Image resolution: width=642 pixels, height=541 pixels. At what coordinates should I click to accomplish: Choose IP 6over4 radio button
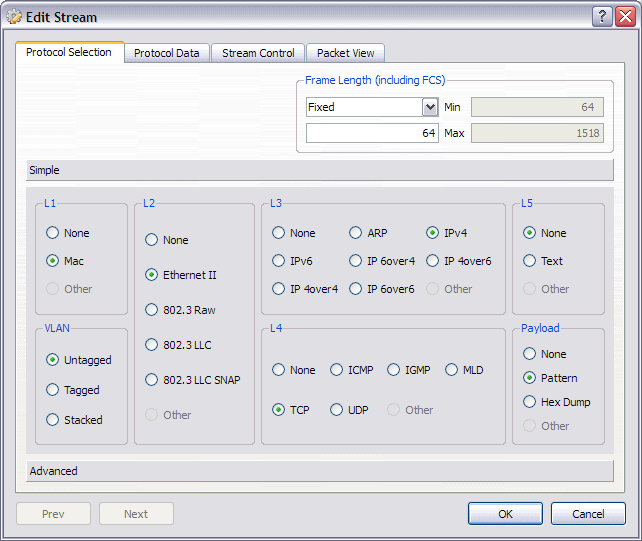pyautogui.click(x=355, y=260)
